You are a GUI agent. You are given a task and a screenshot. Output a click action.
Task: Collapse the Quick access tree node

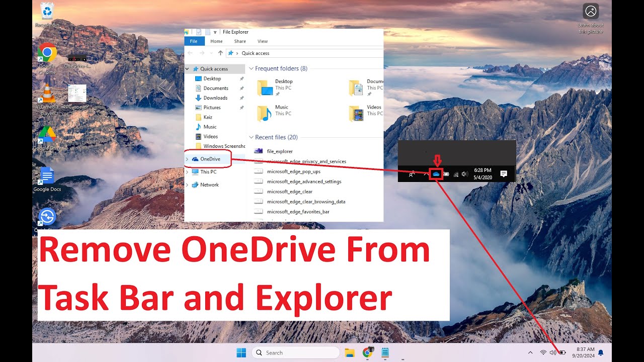pyautogui.click(x=188, y=69)
